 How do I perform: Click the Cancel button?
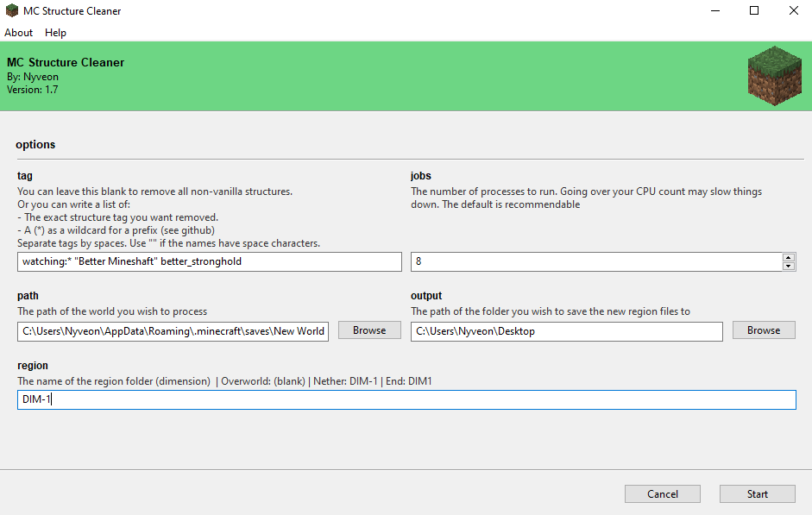pos(663,493)
